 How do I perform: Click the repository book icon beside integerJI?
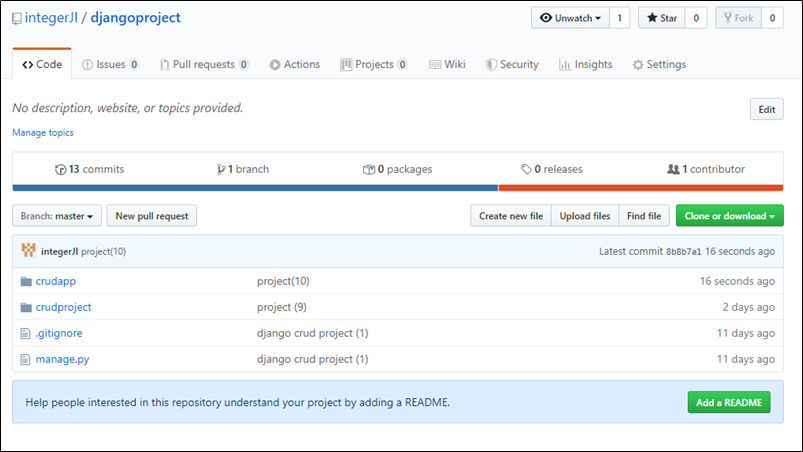[x=17, y=19]
